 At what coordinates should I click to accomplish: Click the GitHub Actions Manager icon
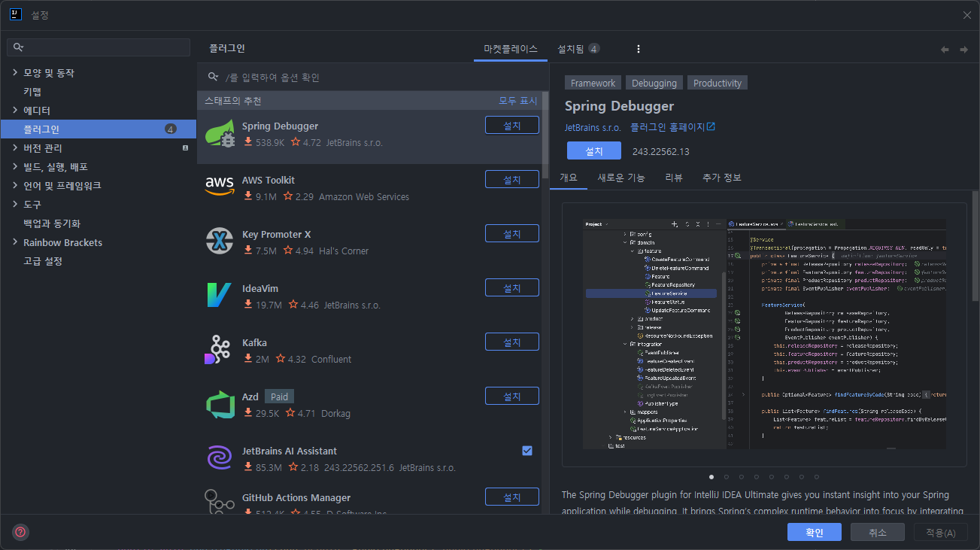220,503
